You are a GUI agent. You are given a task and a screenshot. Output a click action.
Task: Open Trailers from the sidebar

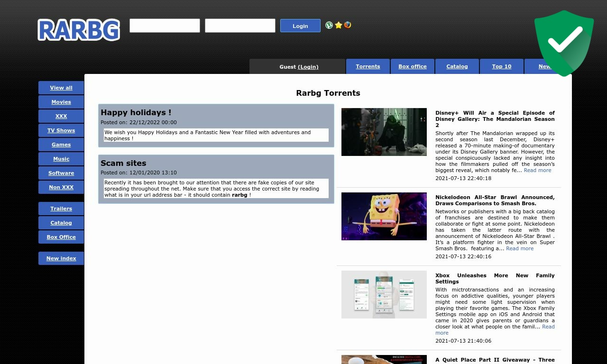click(x=61, y=209)
